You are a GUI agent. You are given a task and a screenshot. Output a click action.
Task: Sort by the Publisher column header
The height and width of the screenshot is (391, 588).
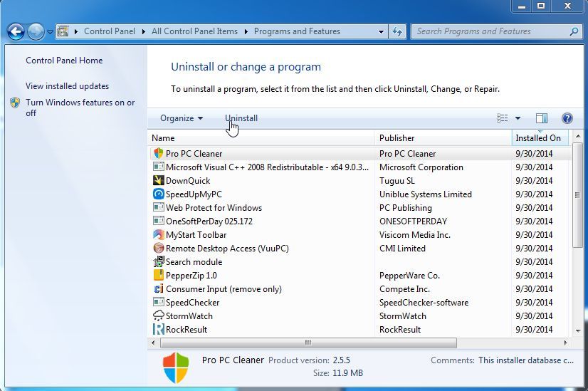443,137
